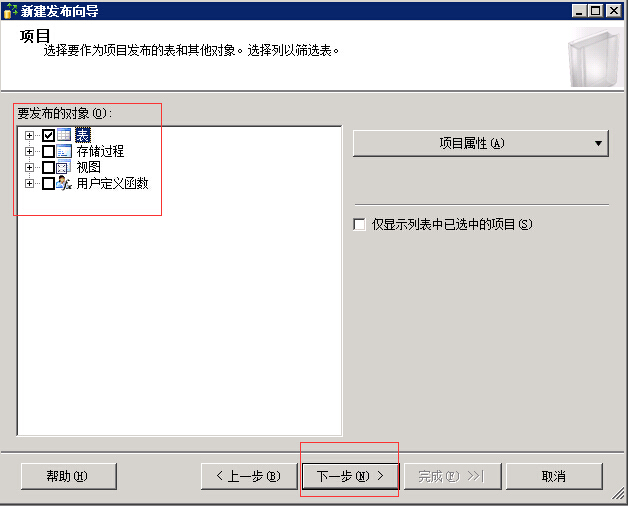
Task: Click the 表 (tables) icon in the tree
Action: (x=64, y=135)
